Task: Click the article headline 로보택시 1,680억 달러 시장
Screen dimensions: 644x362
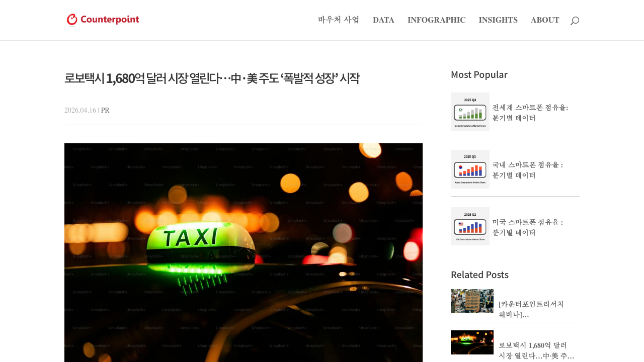Action: tap(212, 78)
